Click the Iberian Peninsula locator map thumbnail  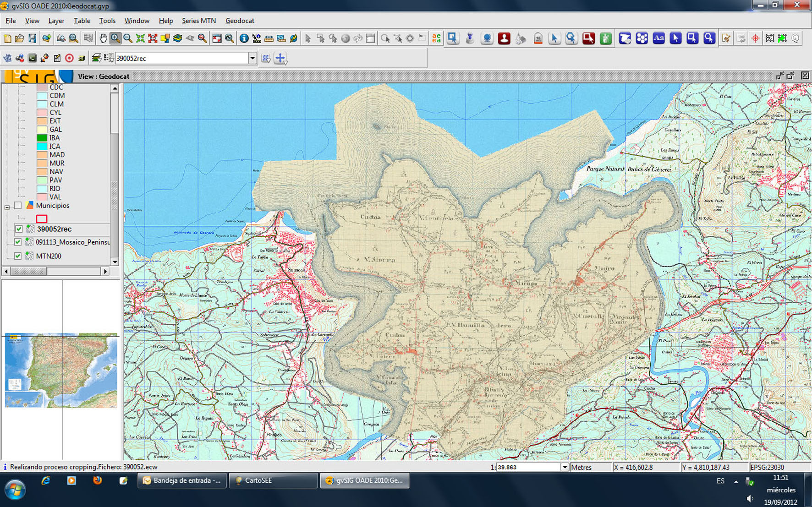[x=61, y=370]
